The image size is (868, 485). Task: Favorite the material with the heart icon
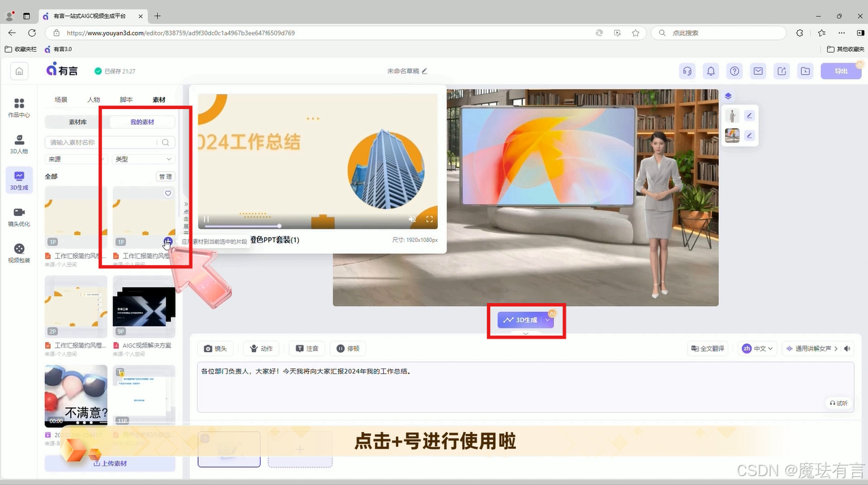pyautogui.click(x=168, y=193)
